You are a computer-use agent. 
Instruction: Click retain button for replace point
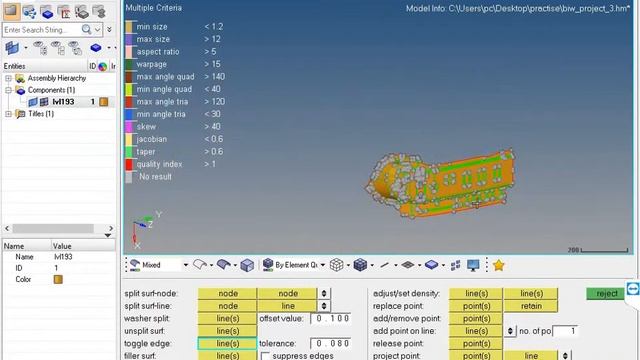[531, 306]
